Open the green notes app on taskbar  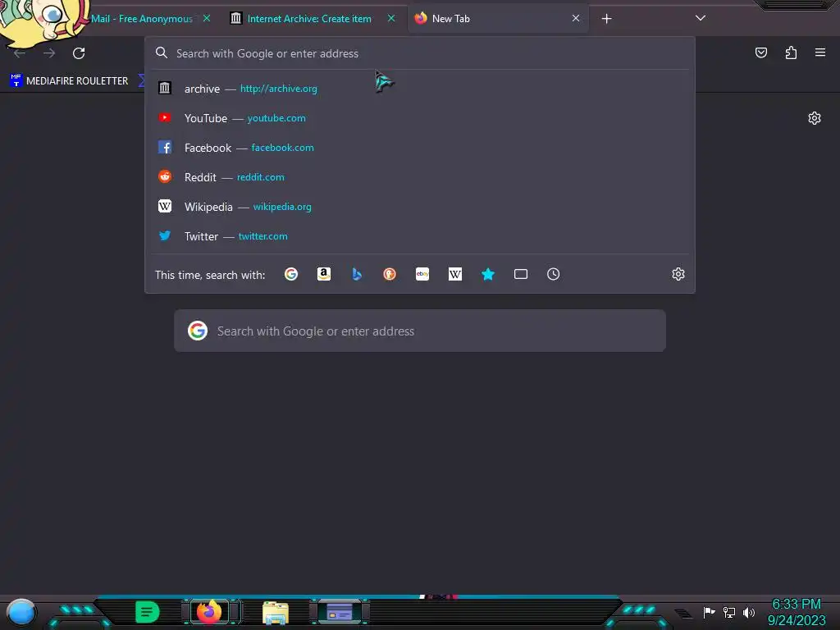pyautogui.click(x=148, y=612)
